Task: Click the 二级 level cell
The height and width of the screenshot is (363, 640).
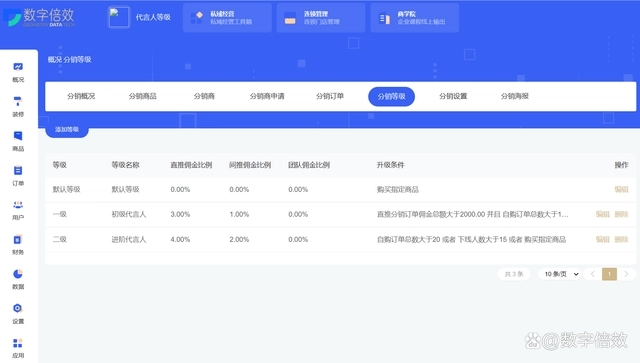Action: pos(60,239)
